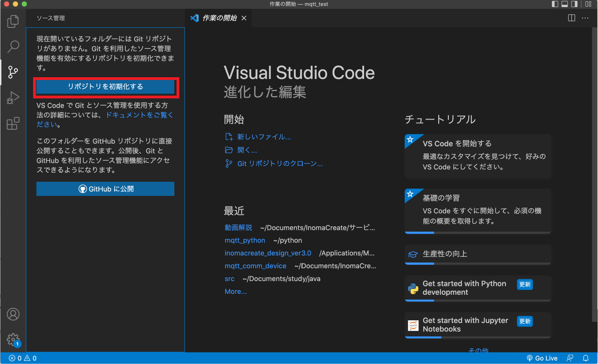
Task: Click the 最近 heading
Action: (234, 211)
